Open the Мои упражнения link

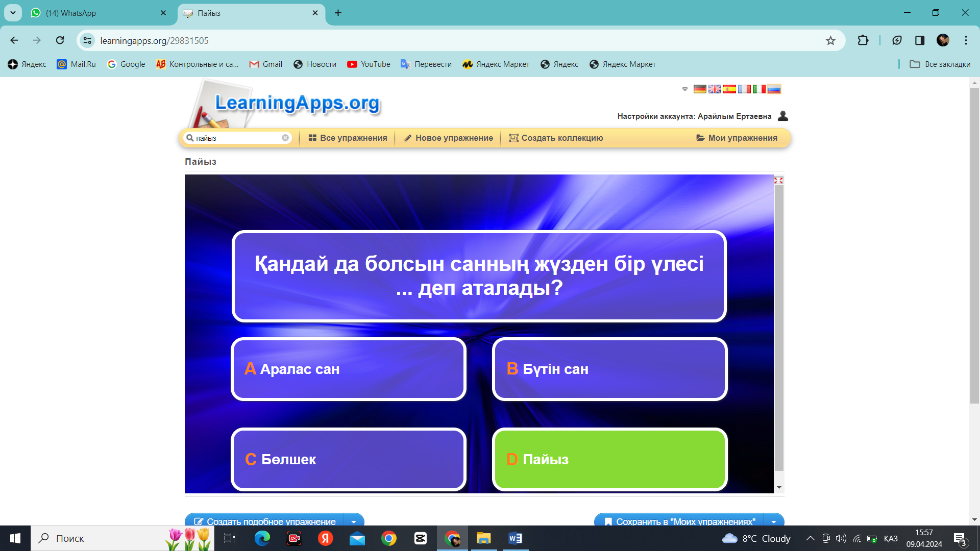[737, 138]
